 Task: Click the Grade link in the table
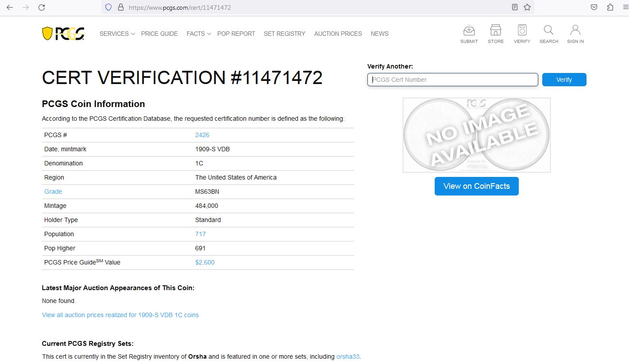click(53, 192)
